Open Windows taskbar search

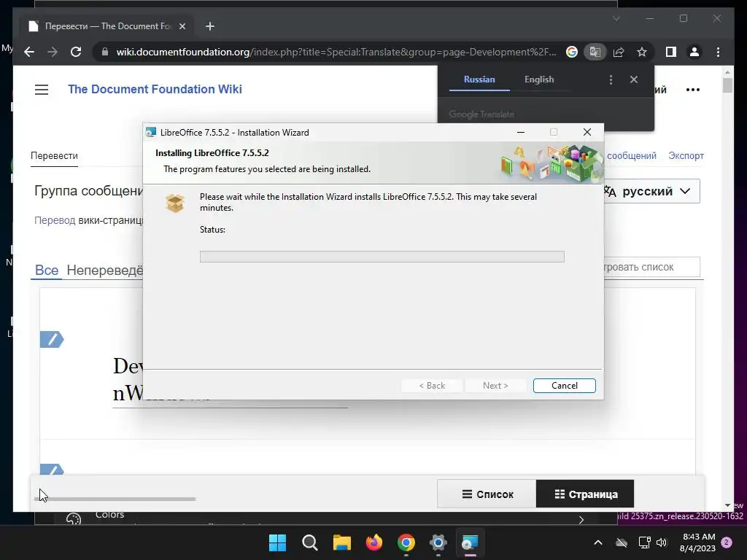309,542
